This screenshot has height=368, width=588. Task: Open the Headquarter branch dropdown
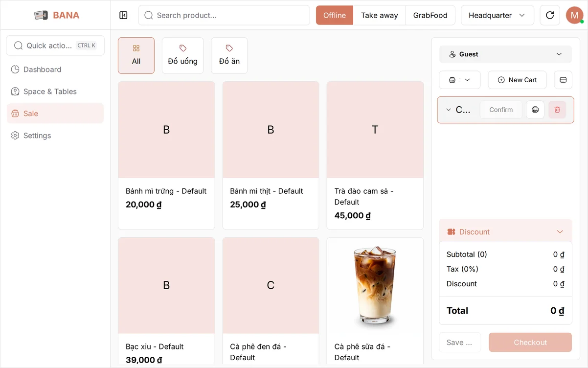tap(498, 15)
